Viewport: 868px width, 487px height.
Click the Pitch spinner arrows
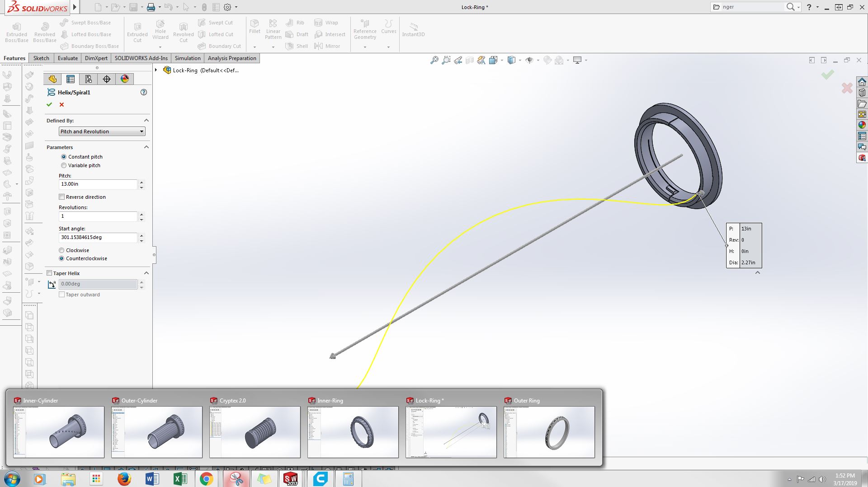tap(142, 184)
